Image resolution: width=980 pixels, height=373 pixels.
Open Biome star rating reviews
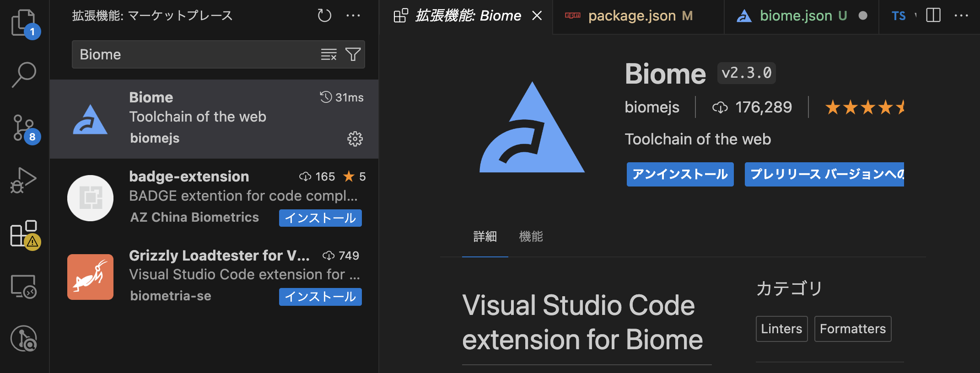point(865,107)
